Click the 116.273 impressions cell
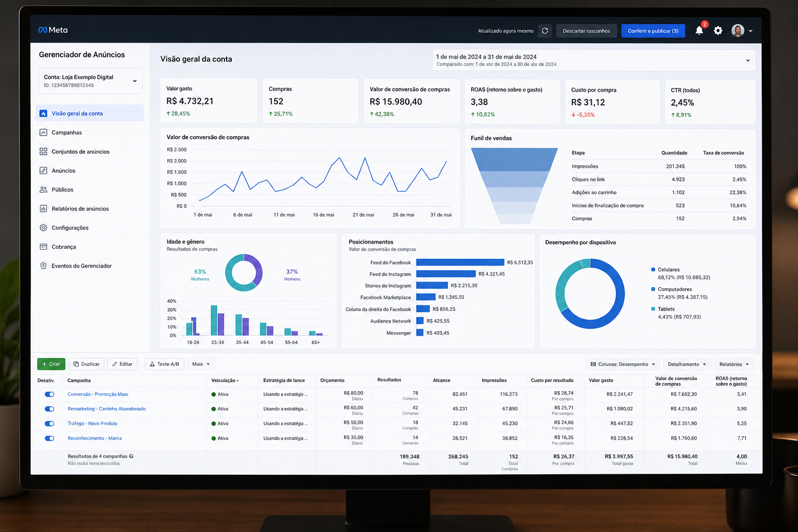 click(509, 394)
